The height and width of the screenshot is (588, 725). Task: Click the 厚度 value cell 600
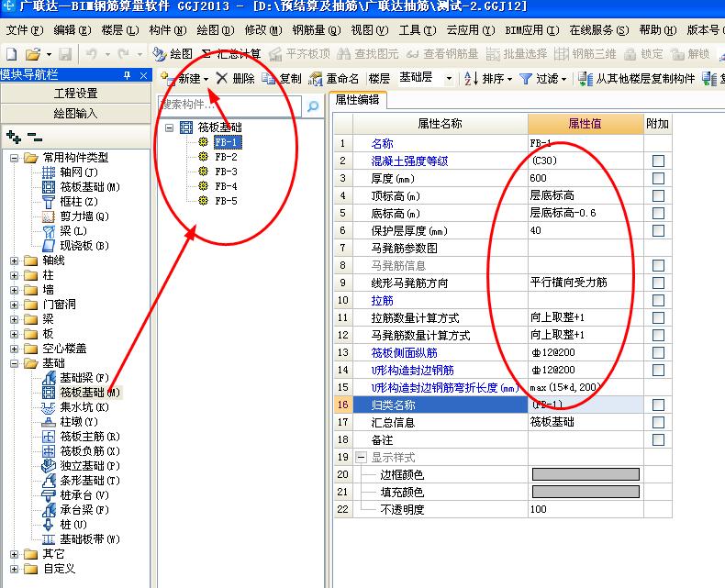pyautogui.click(x=586, y=178)
